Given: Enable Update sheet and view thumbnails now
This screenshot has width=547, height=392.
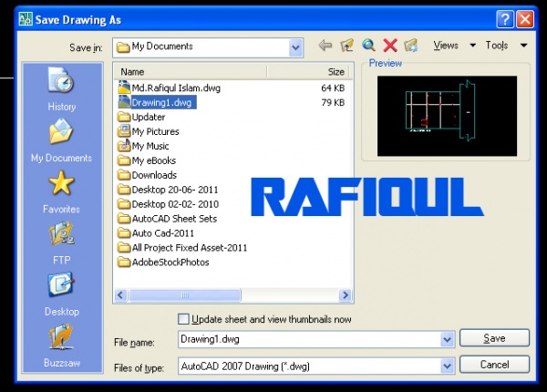Looking at the screenshot, I should (183, 319).
